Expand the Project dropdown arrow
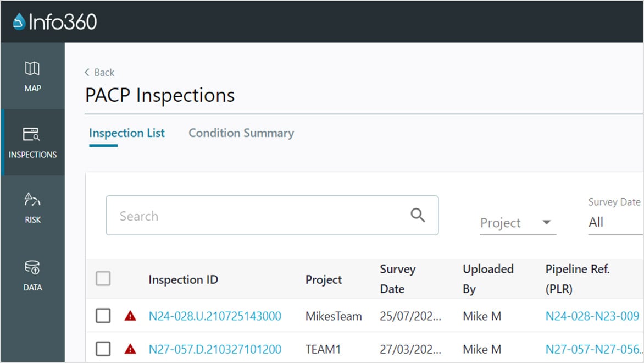This screenshot has width=644, height=363. click(x=547, y=223)
